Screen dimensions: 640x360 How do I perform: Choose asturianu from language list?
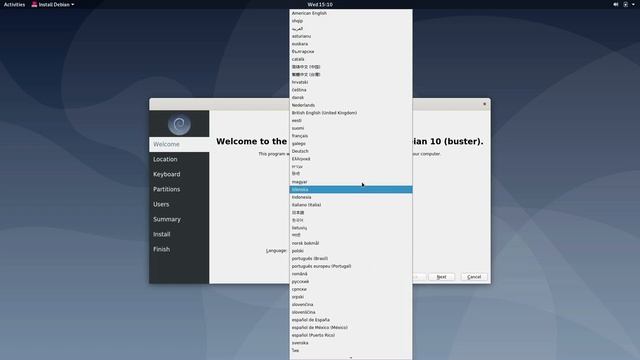coord(351,36)
